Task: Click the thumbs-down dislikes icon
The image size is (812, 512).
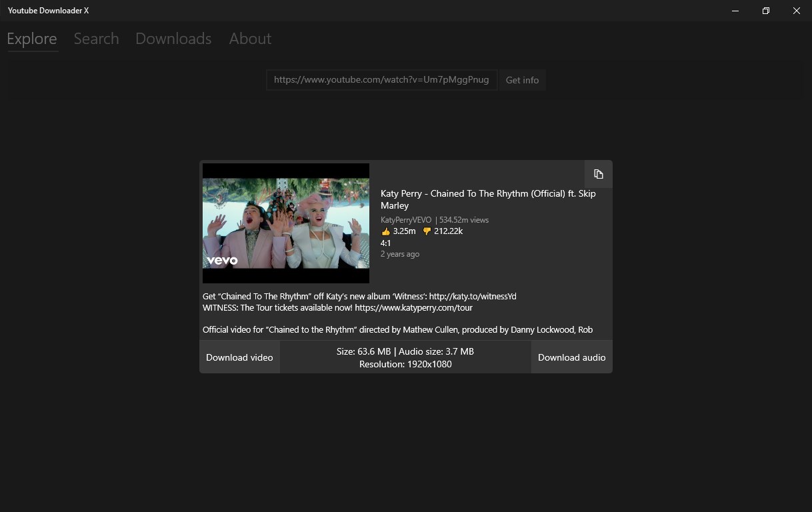Action: (x=427, y=231)
